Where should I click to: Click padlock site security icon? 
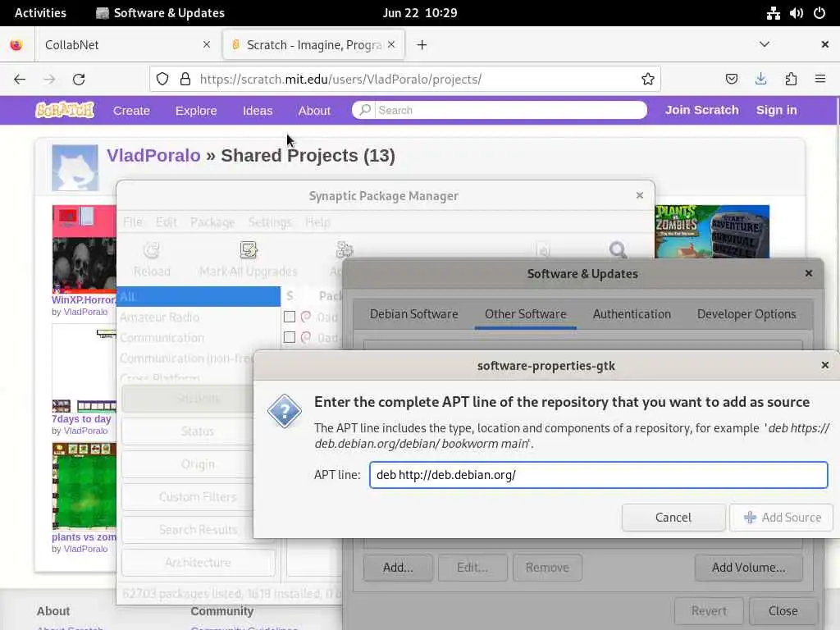(x=185, y=80)
